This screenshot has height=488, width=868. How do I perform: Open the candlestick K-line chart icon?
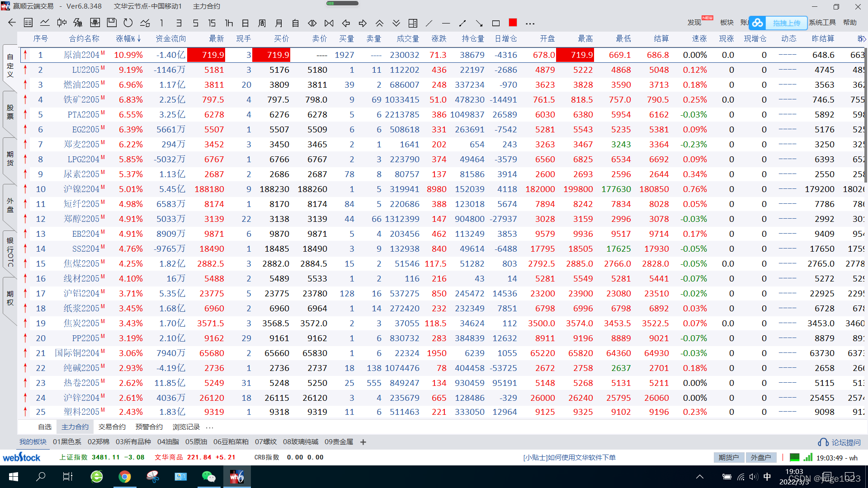pos(62,23)
